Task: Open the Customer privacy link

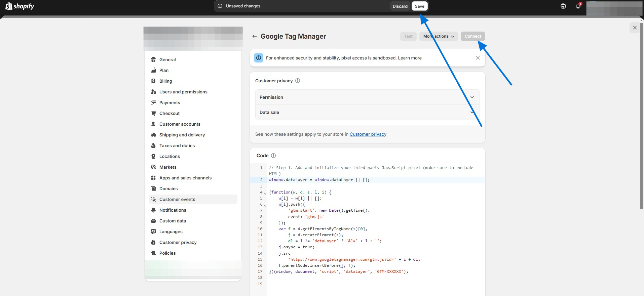Action: 368,134
